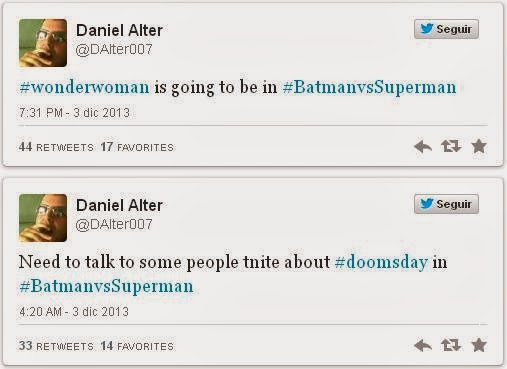Favorite the doomsday tweet with star
Image resolution: width=507 pixels, height=369 pixels.
click(479, 345)
